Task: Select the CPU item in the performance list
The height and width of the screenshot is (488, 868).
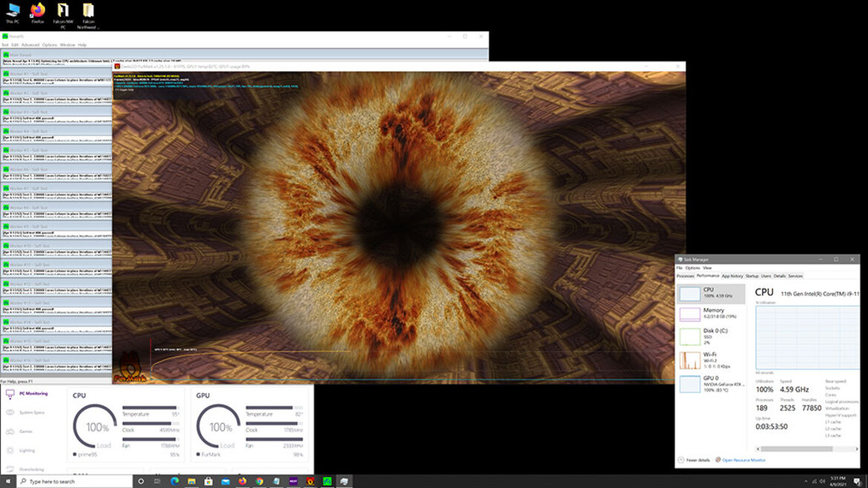Action: coord(711,293)
